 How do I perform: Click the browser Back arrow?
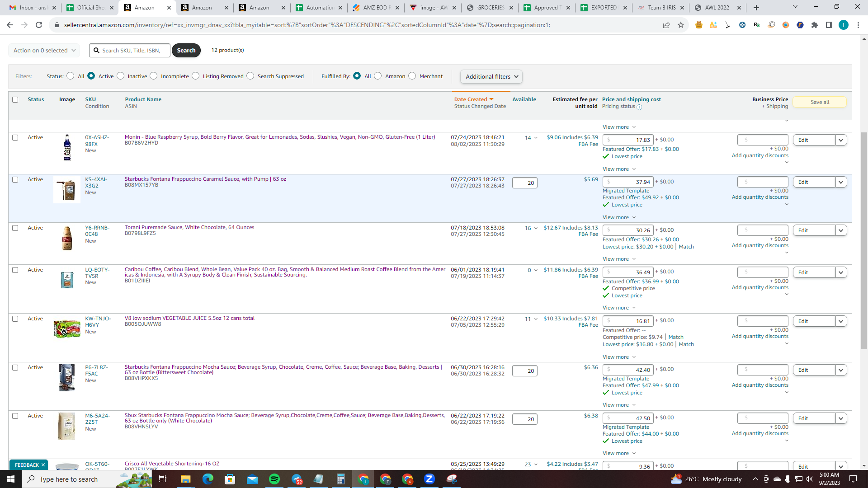(x=10, y=25)
